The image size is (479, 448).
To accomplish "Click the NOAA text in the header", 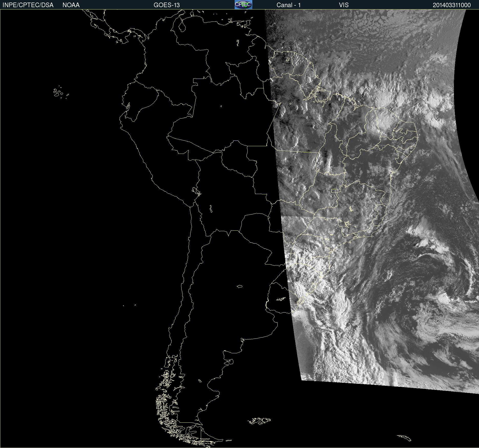I will pyautogui.click(x=71, y=5).
